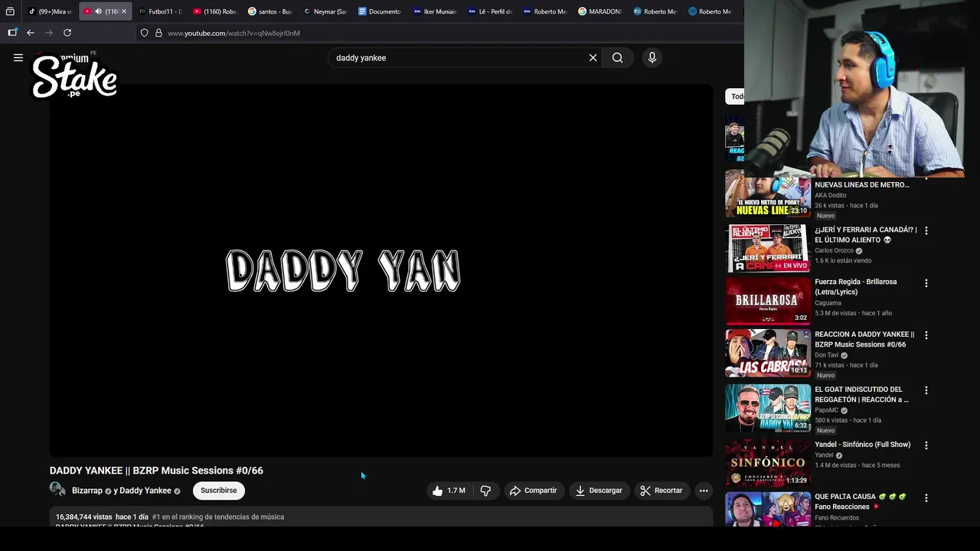
Task: Open options for JERÍ Y FERRARI A CANADÁ video
Action: coord(926,230)
